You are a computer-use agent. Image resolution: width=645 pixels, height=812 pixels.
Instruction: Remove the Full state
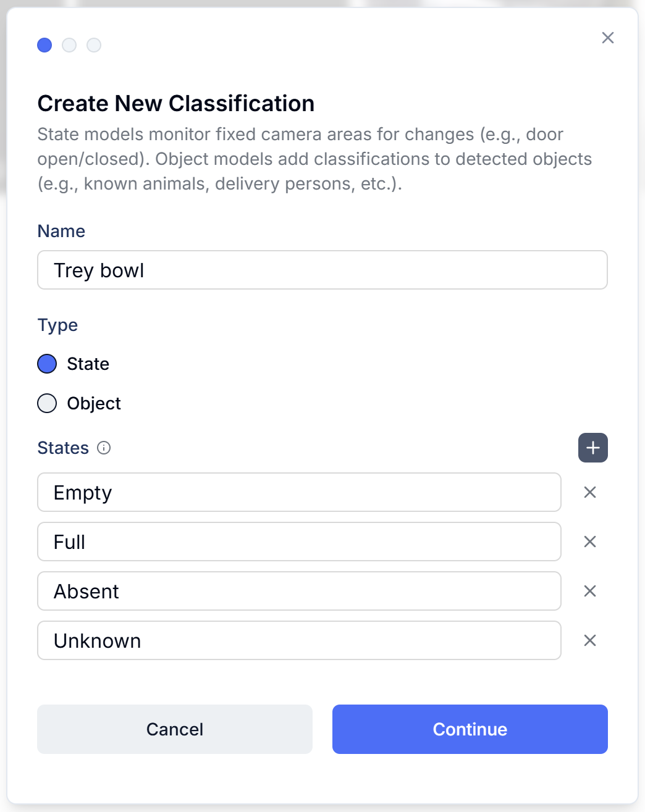(589, 542)
